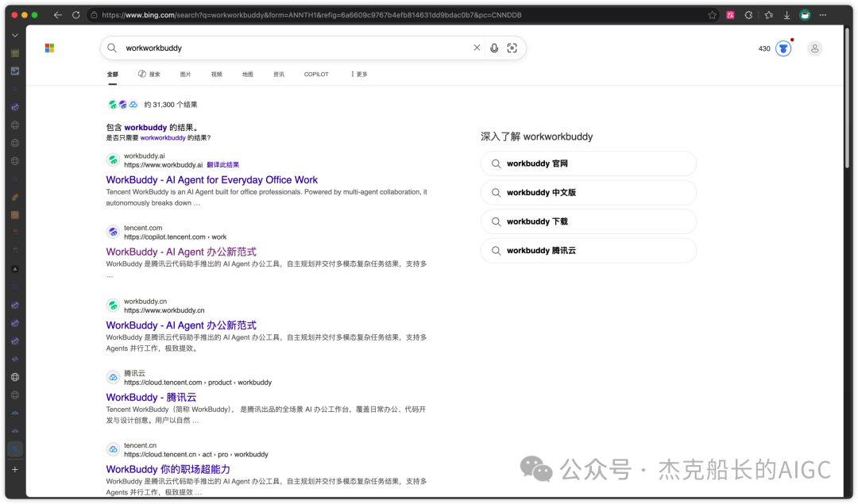This screenshot has width=858, height=504.
Task: Open 'WorkBuddy 你的职场超能力' result
Action: point(168,470)
